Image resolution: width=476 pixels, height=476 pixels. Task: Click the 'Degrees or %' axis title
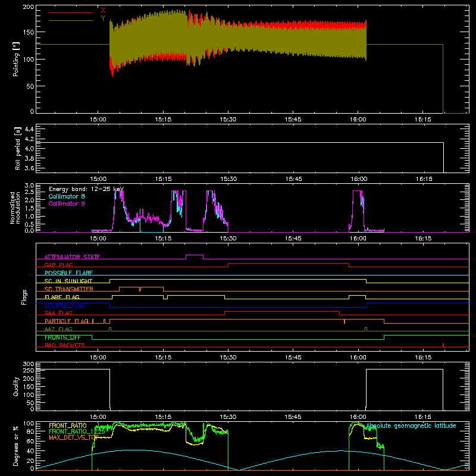click(16, 446)
